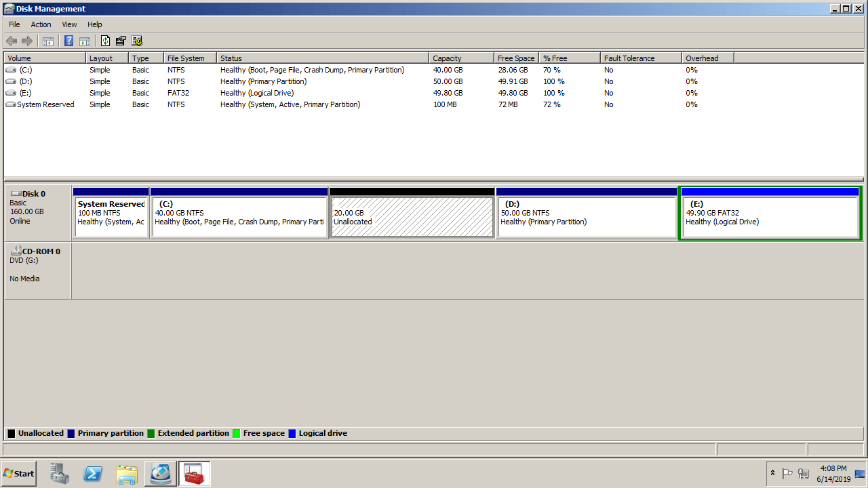
Task: Open the blue Help toolbar icon
Action: [x=68, y=41]
